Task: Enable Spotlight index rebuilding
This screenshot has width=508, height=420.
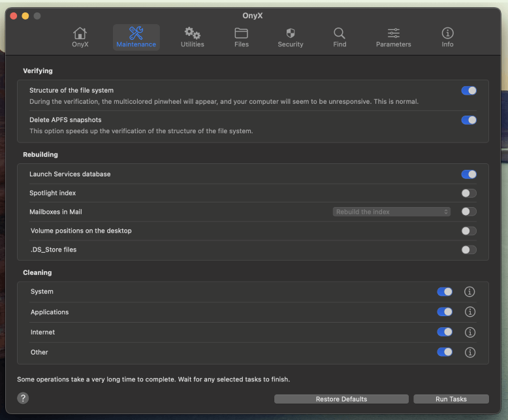Action: (x=469, y=193)
